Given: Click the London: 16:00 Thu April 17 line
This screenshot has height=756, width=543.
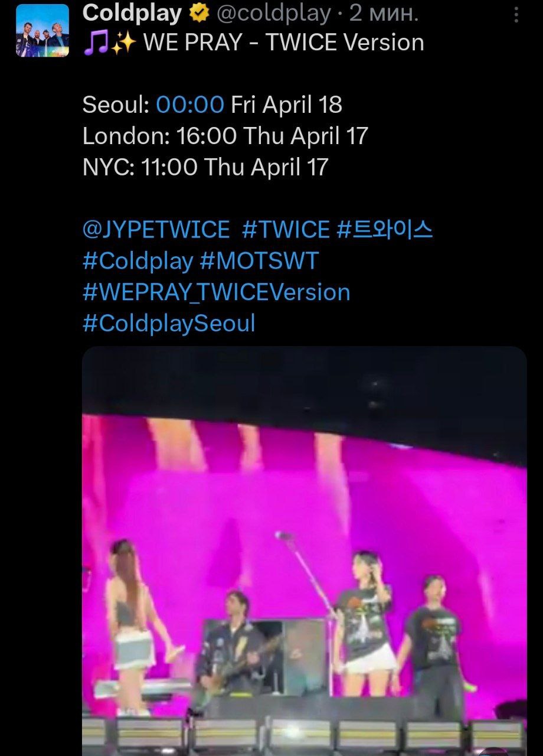Looking at the screenshot, I should 225,136.
